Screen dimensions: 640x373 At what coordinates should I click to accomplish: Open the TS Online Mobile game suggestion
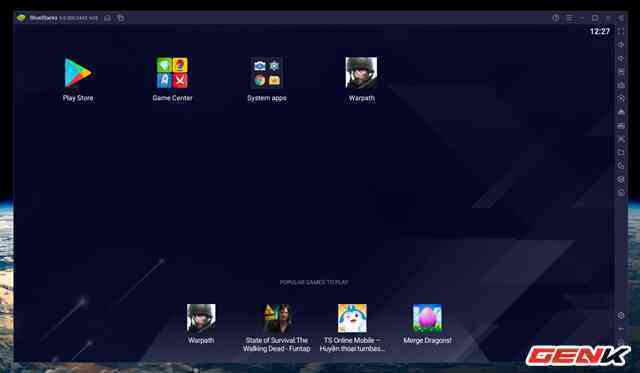pos(352,328)
